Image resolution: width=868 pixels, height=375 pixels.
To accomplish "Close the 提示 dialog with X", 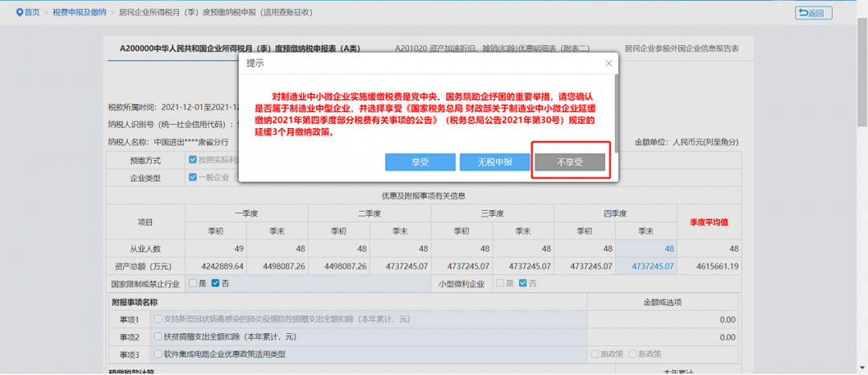I will [x=608, y=63].
